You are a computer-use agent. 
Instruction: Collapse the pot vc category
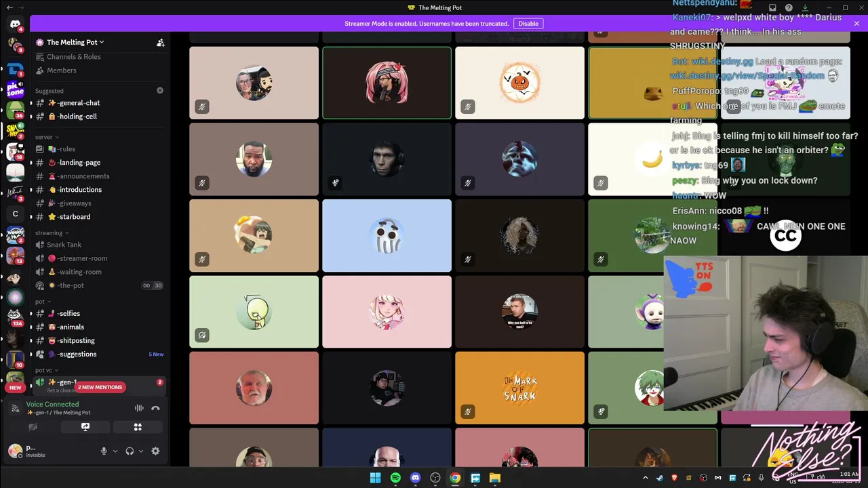pyautogui.click(x=47, y=370)
